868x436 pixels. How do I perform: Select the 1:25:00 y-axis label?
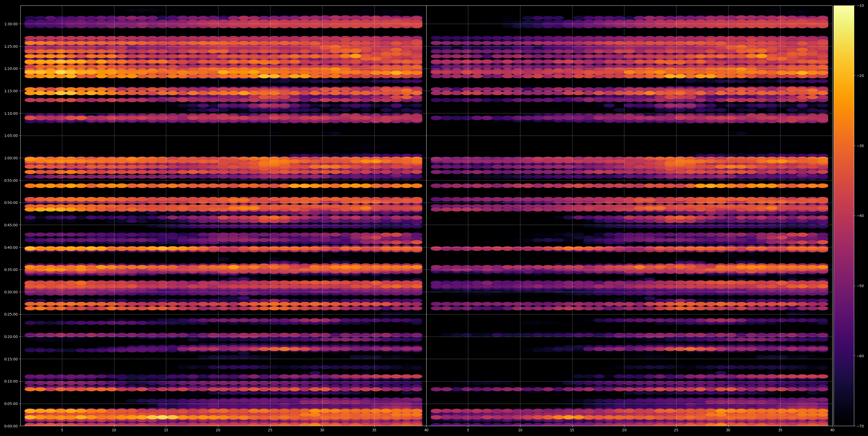(11, 46)
